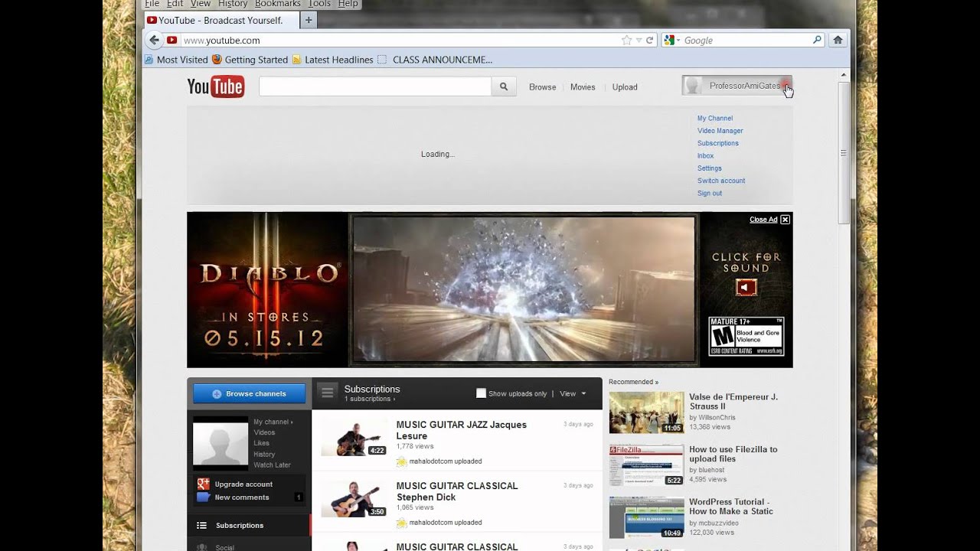Click the YouTube logo
Viewport: 980px width, 551px height.
click(216, 86)
